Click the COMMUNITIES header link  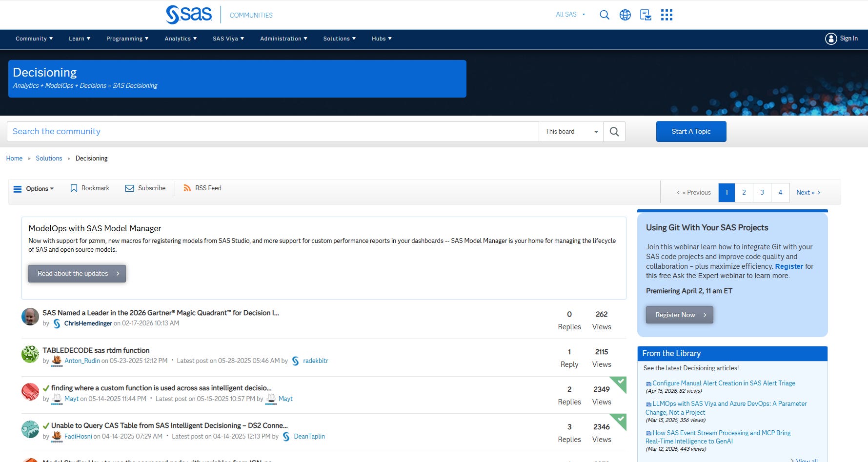251,15
